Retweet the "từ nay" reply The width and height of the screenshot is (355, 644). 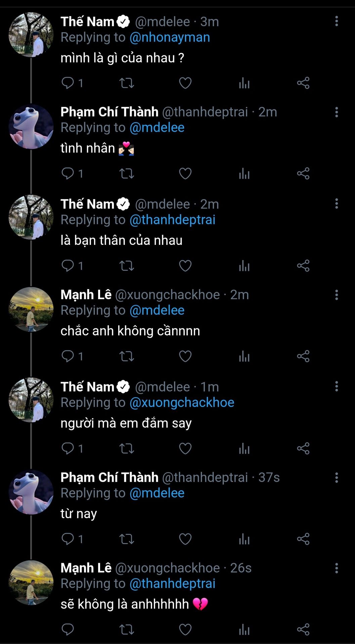(x=127, y=539)
